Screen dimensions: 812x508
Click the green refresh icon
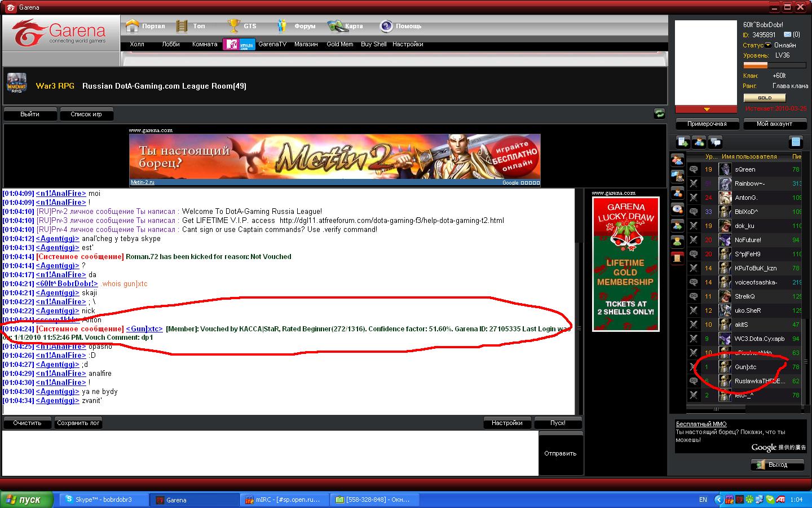[x=659, y=113]
